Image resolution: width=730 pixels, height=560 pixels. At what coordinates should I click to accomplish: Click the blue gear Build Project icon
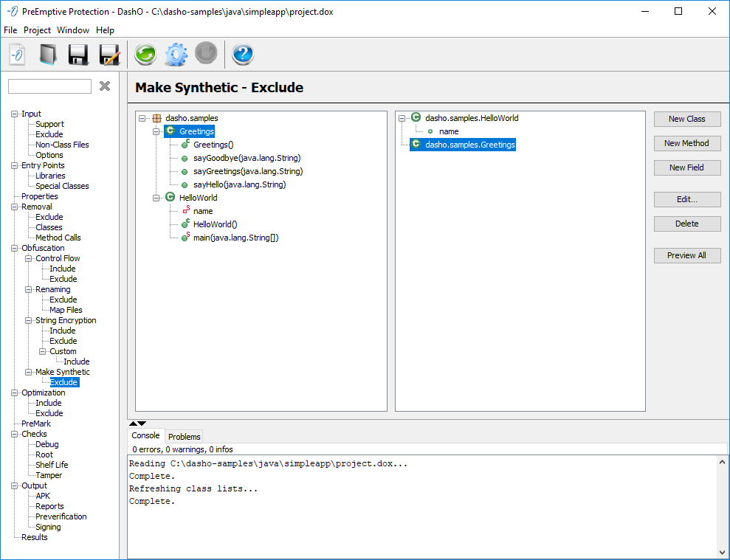click(x=176, y=55)
